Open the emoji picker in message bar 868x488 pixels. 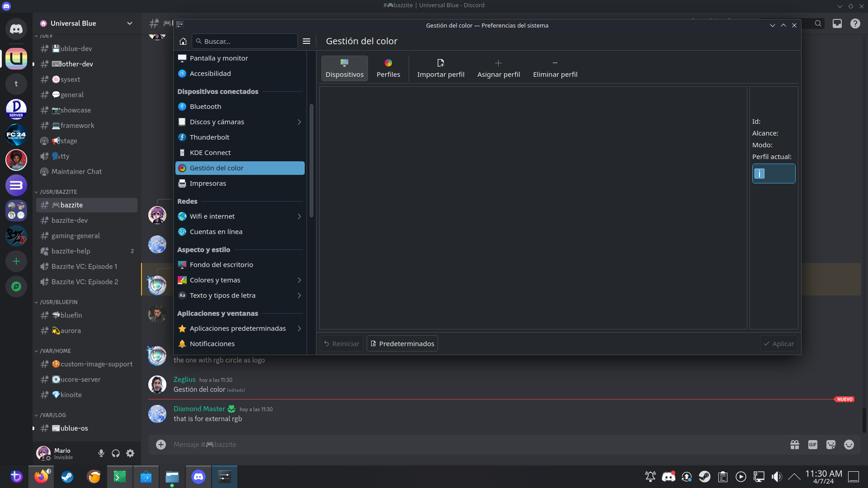(849, 445)
